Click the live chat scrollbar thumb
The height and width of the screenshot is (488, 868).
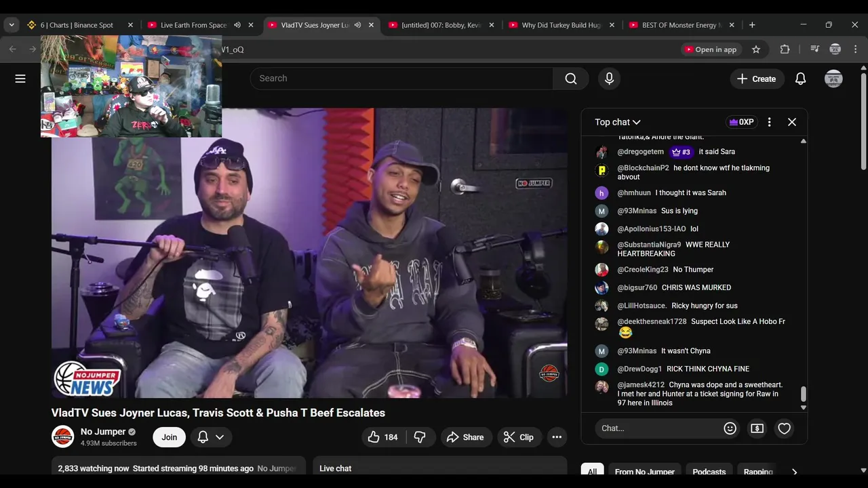point(804,394)
